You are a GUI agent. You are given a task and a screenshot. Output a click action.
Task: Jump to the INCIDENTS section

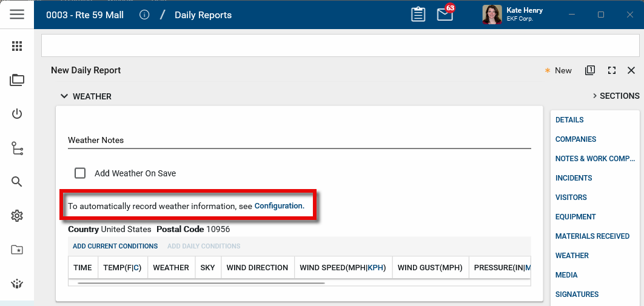tap(574, 178)
